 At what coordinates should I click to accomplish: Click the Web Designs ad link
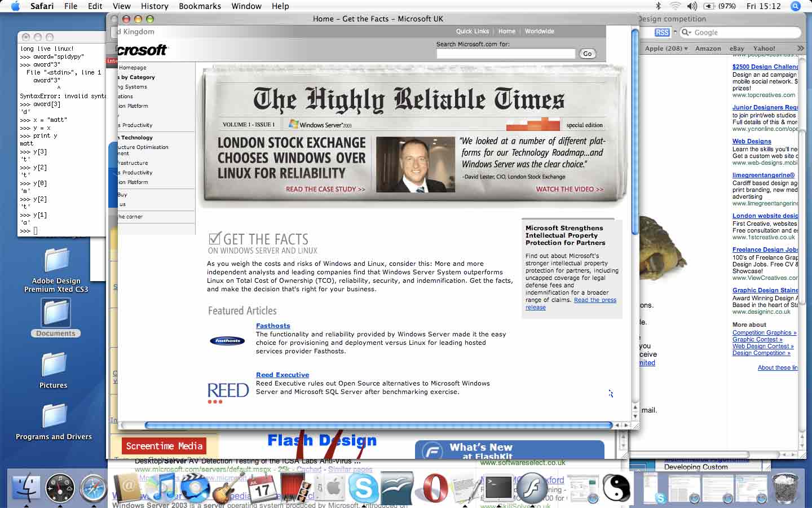click(752, 141)
